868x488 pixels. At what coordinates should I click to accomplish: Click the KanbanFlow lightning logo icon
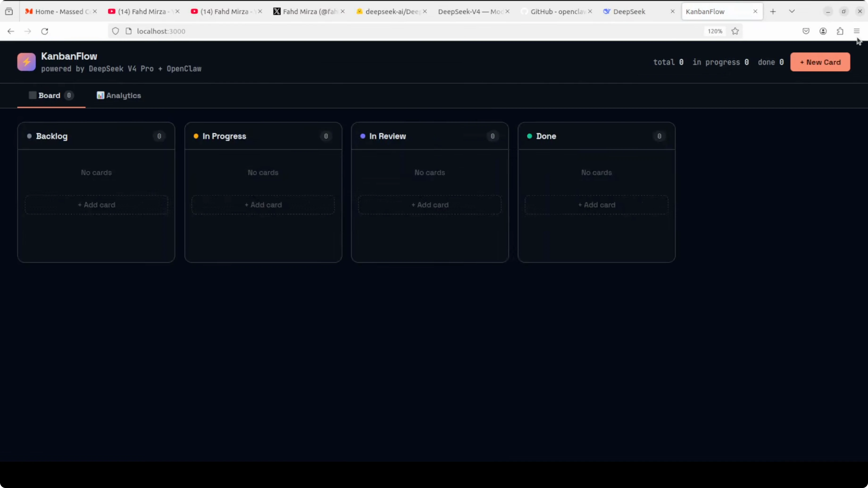(x=26, y=62)
